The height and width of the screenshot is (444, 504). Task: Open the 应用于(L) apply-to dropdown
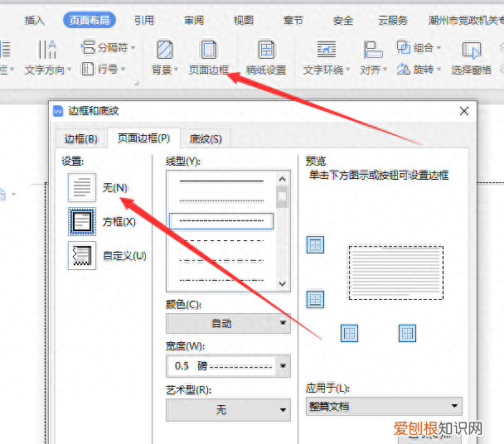click(x=384, y=407)
